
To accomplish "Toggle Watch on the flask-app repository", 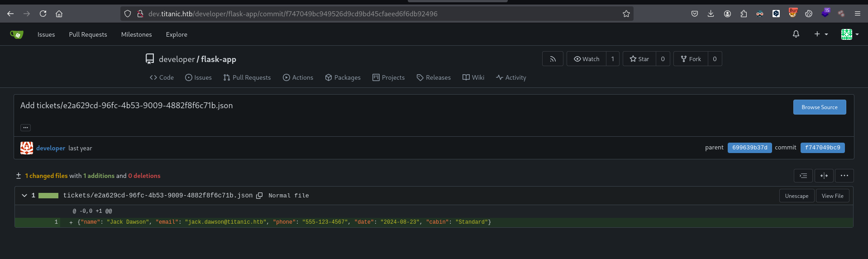I will coord(587,59).
